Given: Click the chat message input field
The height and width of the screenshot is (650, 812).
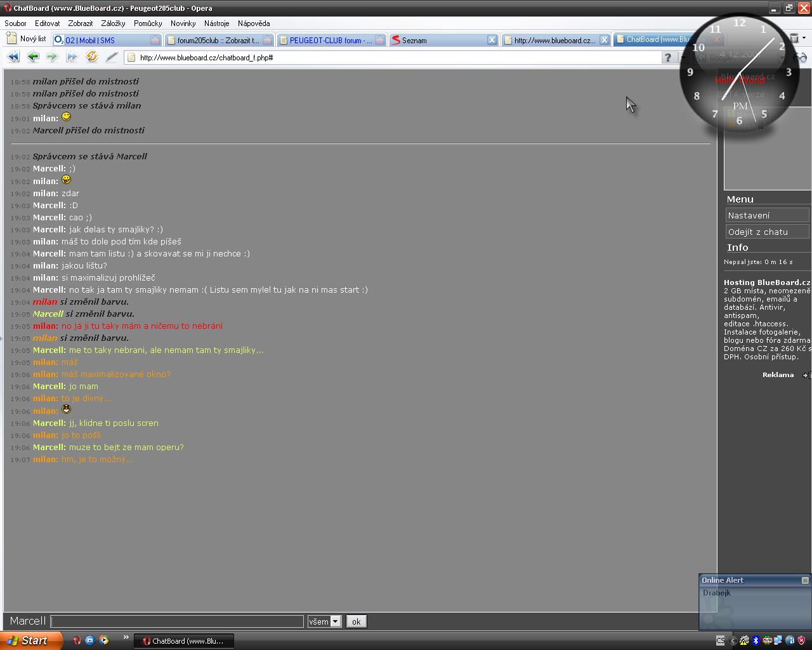Looking at the screenshot, I should [x=177, y=621].
